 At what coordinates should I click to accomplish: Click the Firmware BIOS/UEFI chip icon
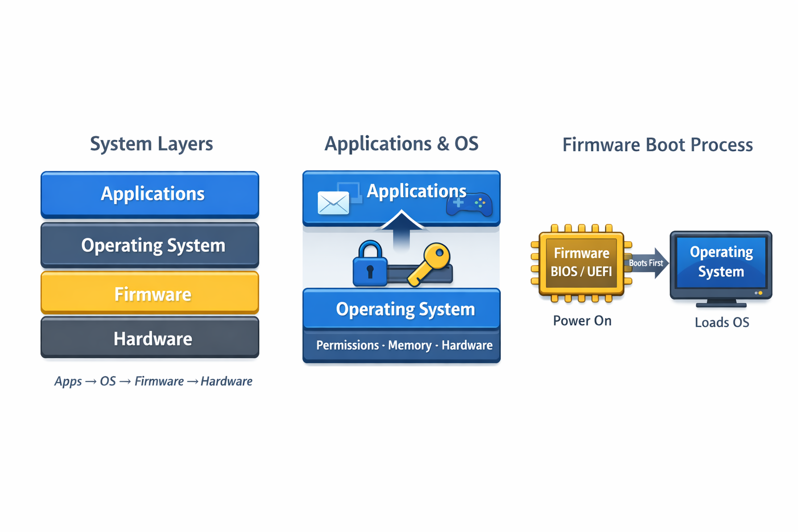tap(581, 262)
